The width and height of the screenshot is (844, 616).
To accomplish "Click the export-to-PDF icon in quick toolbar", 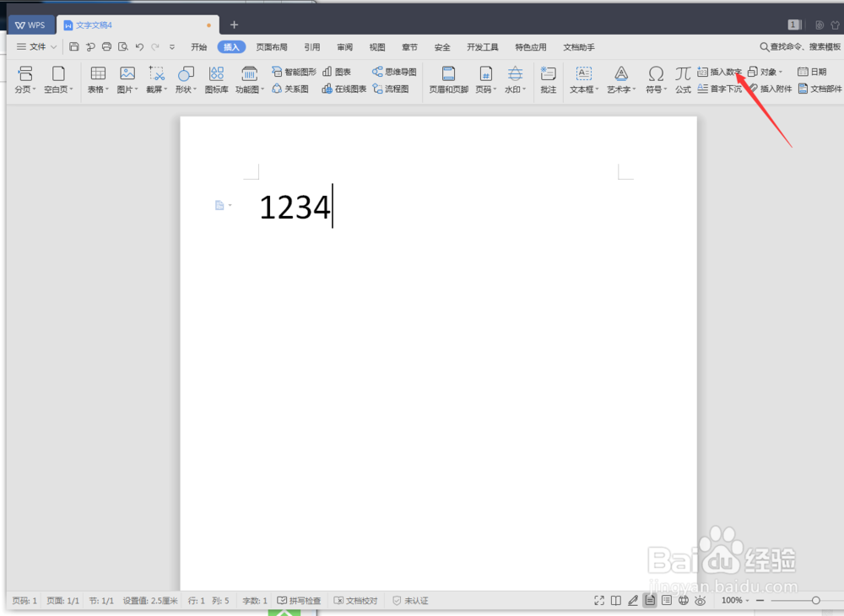I will pos(90,46).
